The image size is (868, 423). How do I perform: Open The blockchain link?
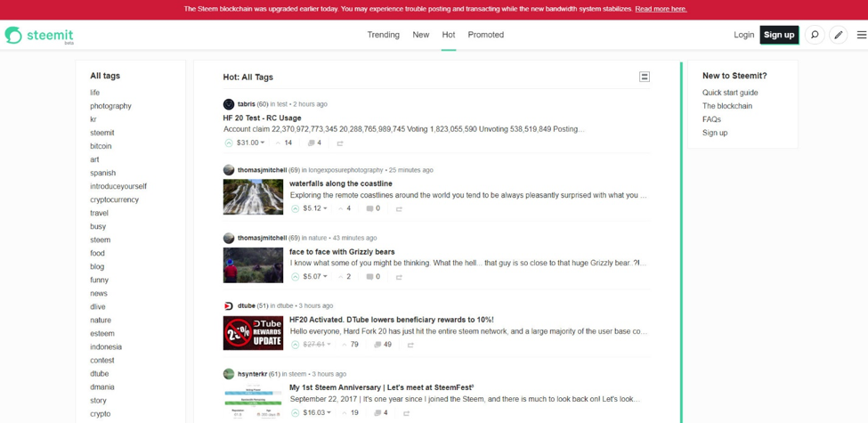click(727, 106)
